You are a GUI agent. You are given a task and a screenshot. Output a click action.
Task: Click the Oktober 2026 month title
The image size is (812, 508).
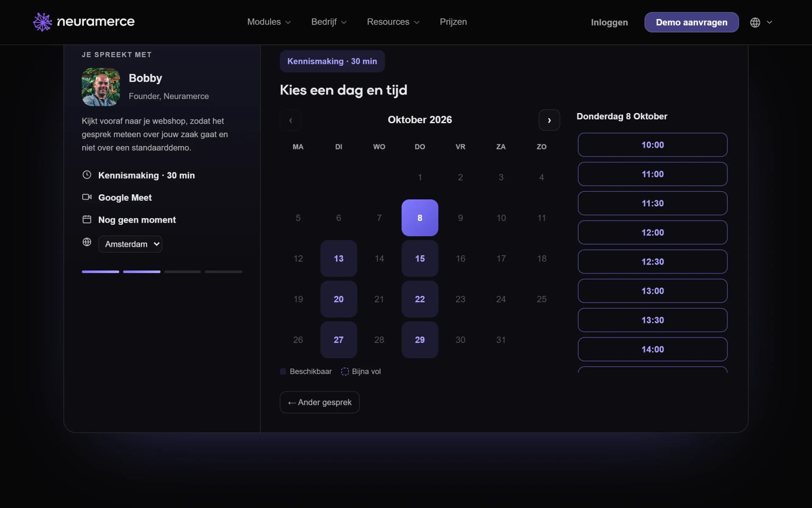(x=420, y=120)
